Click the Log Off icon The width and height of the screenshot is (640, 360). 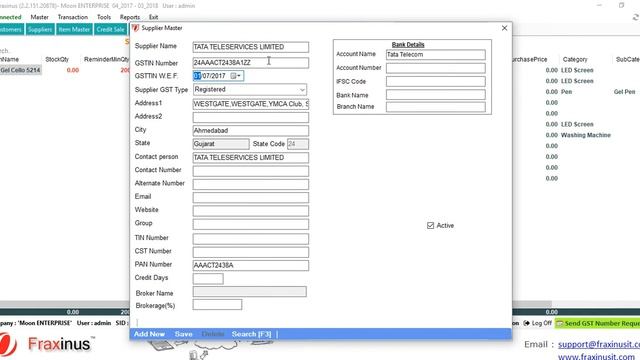[x=527, y=323]
